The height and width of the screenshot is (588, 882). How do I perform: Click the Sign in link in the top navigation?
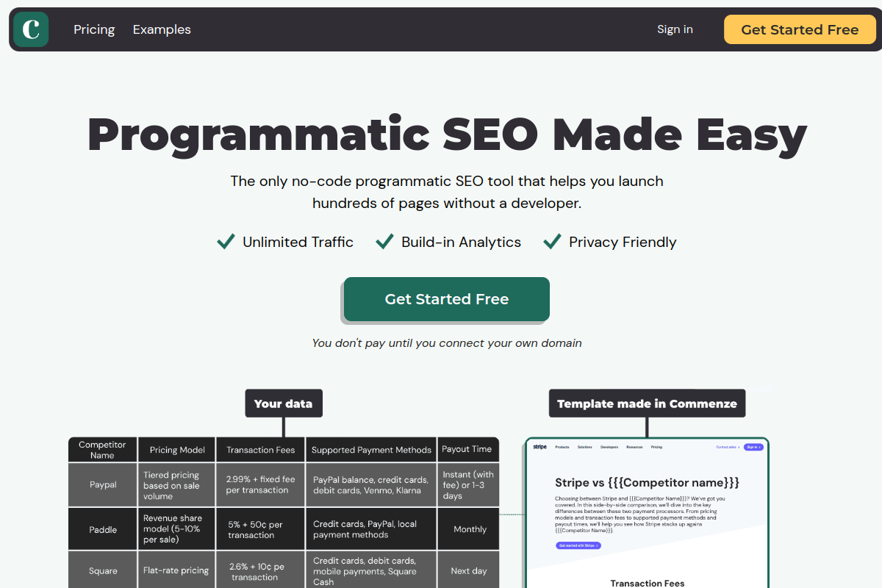(x=675, y=29)
